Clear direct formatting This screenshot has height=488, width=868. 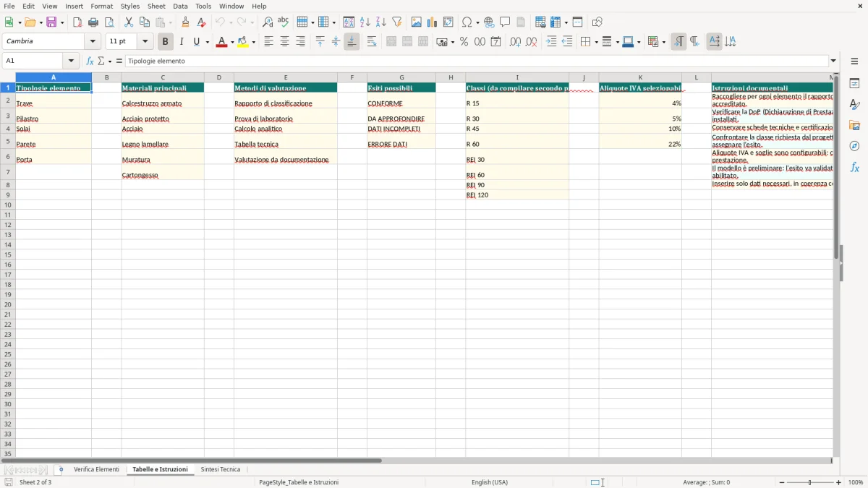pyautogui.click(x=202, y=22)
